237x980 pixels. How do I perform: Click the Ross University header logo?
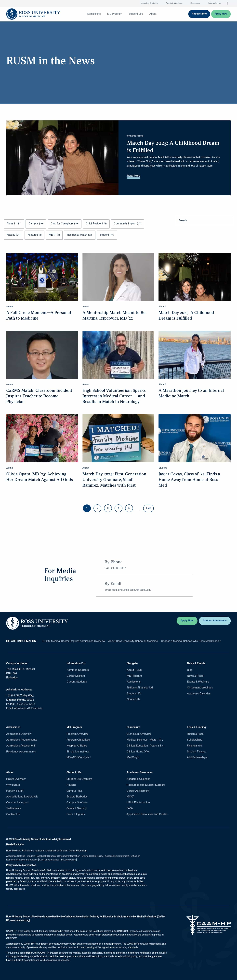[x=33, y=14]
